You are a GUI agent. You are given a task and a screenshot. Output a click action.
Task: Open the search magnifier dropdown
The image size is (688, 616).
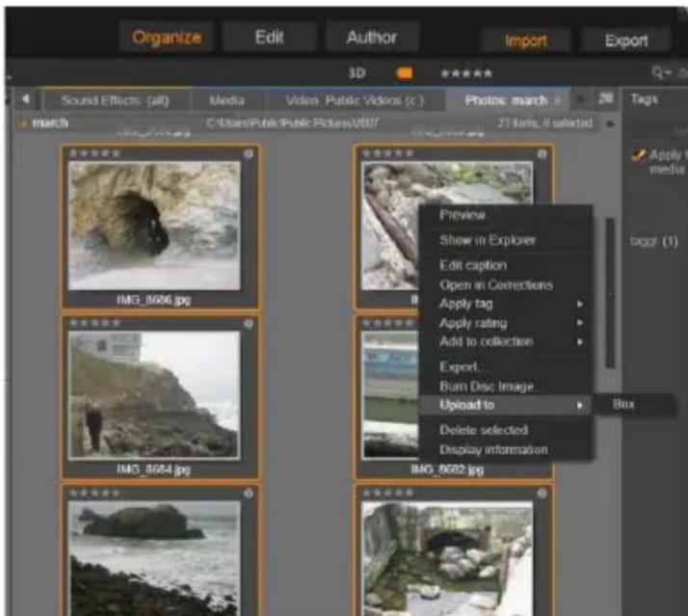click(x=661, y=72)
